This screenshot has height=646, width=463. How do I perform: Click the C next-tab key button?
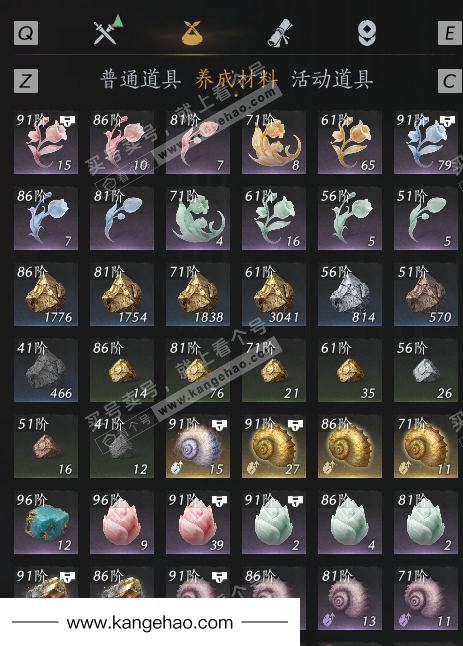[x=449, y=81]
